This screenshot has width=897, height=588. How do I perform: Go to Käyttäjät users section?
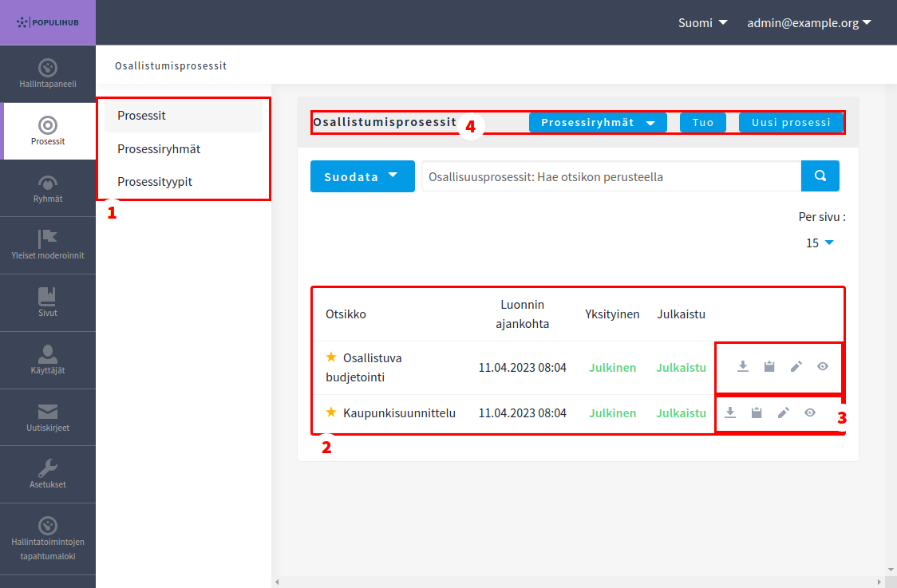pos(48,361)
